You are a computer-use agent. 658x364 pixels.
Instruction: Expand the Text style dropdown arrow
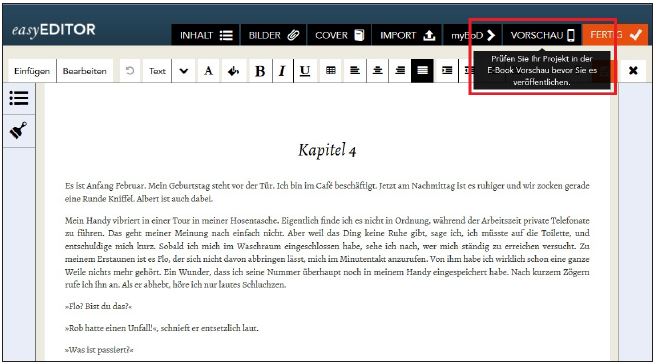tap(184, 71)
